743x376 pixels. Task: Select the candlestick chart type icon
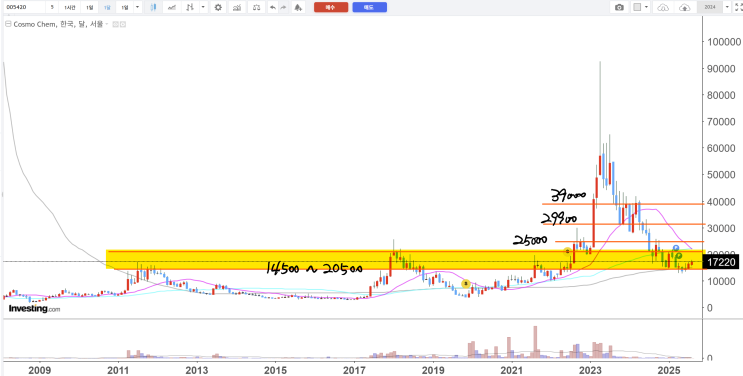point(154,7)
